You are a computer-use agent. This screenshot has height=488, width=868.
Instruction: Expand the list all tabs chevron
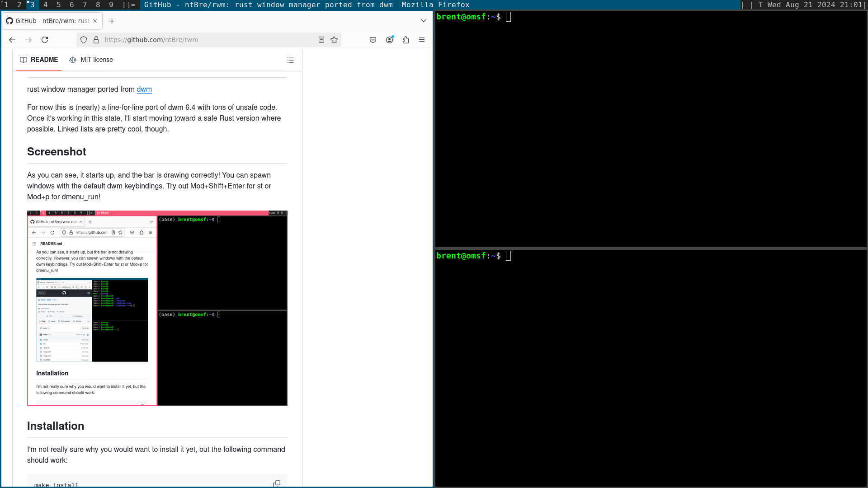point(423,21)
